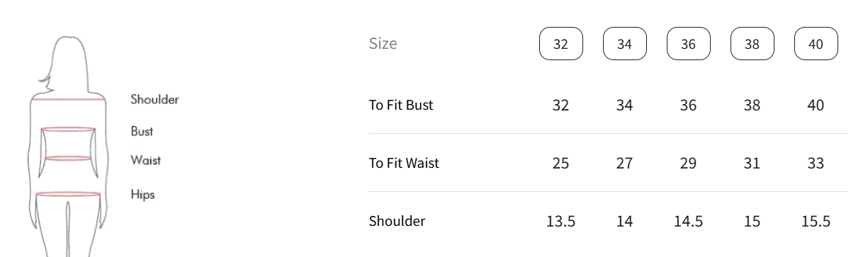The height and width of the screenshot is (257, 868).
Task: Pick size 38 option
Action: point(752,44)
